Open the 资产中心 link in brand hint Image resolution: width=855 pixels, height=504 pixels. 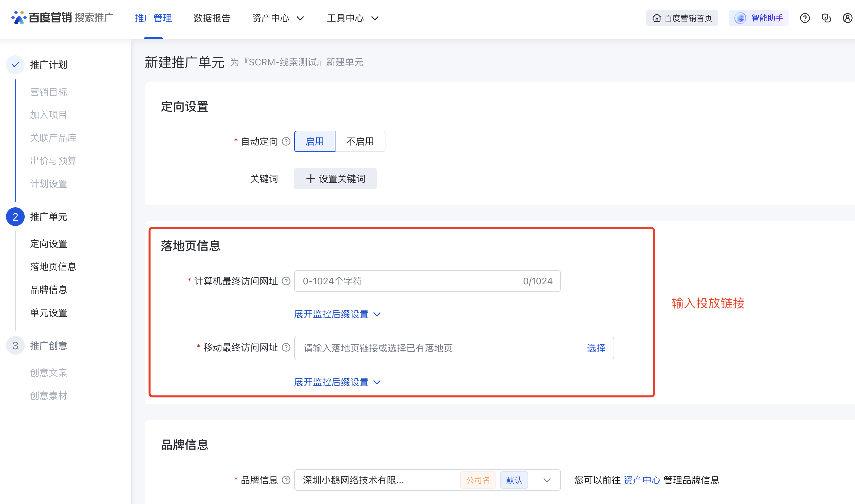tap(642, 480)
